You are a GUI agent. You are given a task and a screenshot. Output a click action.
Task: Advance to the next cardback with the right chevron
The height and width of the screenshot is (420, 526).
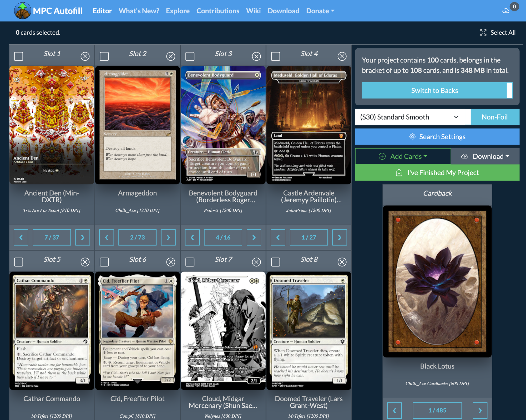pos(481,410)
